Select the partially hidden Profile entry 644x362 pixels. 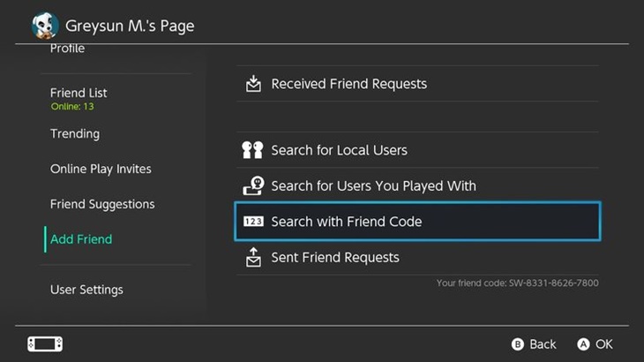point(67,49)
